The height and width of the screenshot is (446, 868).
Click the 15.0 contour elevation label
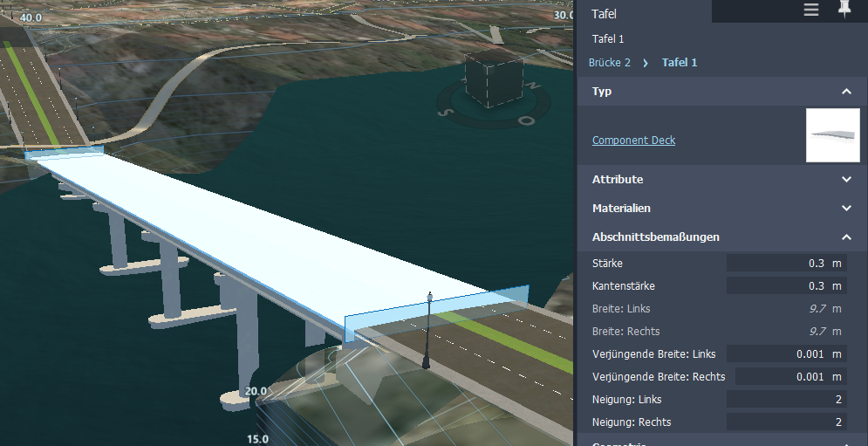258,439
